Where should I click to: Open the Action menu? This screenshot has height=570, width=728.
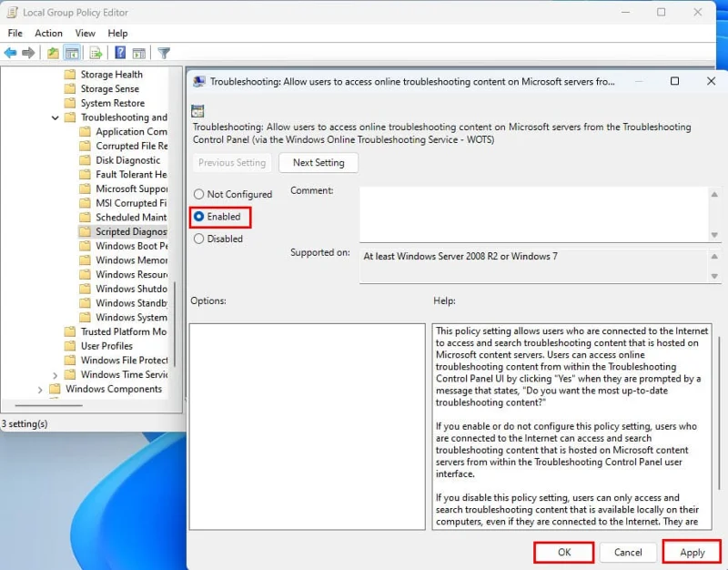click(48, 33)
